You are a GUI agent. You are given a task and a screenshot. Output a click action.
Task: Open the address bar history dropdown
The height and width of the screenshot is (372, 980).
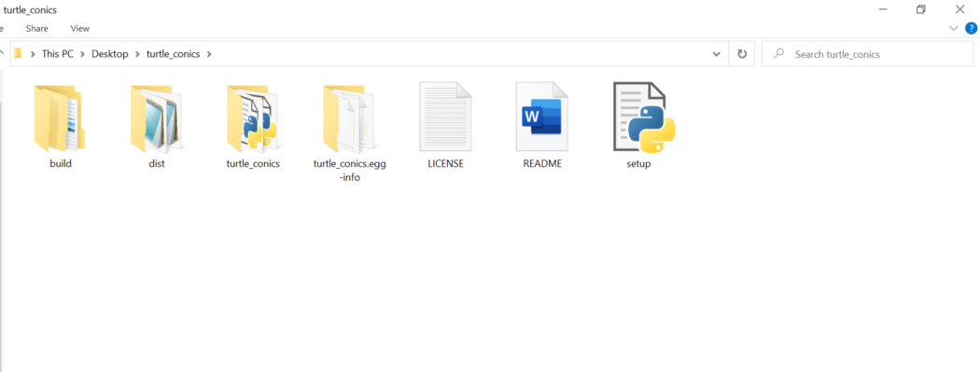point(716,54)
